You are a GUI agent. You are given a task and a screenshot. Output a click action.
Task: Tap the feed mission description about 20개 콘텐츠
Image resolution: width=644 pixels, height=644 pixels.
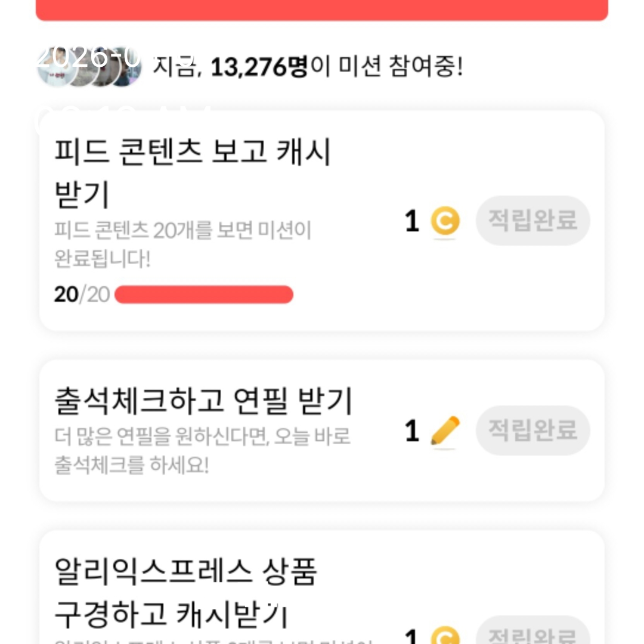182,244
